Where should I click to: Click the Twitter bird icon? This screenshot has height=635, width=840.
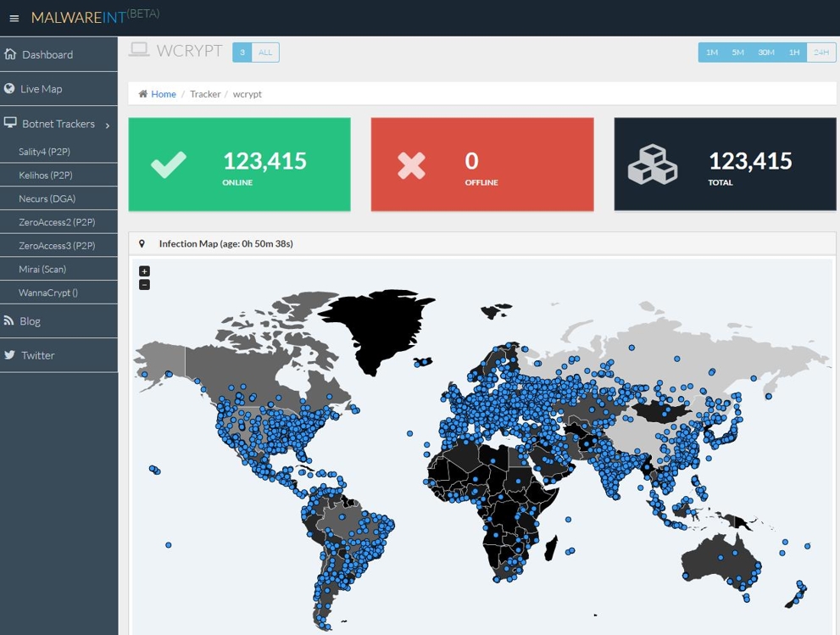(9, 354)
